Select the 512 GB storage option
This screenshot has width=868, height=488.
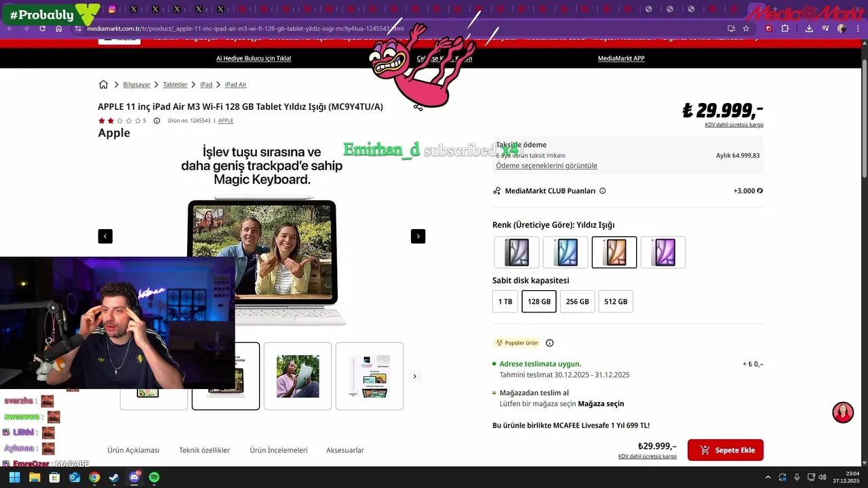(x=616, y=302)
